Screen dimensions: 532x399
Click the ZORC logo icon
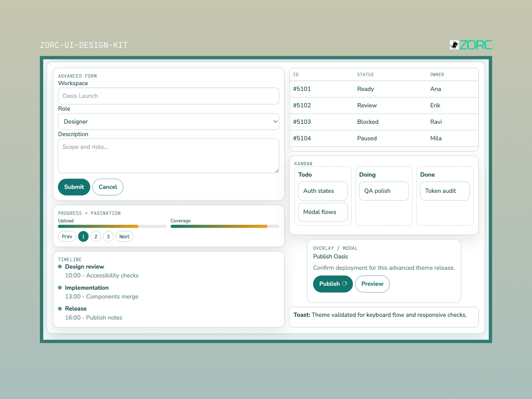coord(454,45)
